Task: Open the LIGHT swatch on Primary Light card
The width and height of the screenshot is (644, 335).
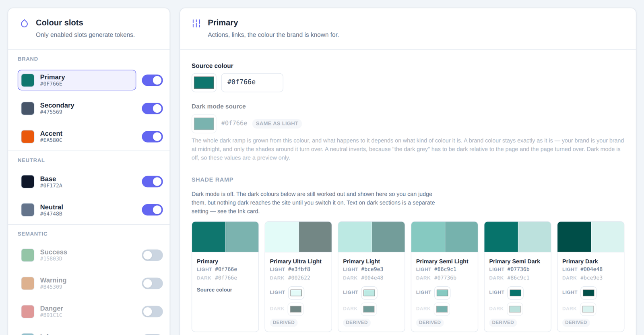Action: (369, 293)
